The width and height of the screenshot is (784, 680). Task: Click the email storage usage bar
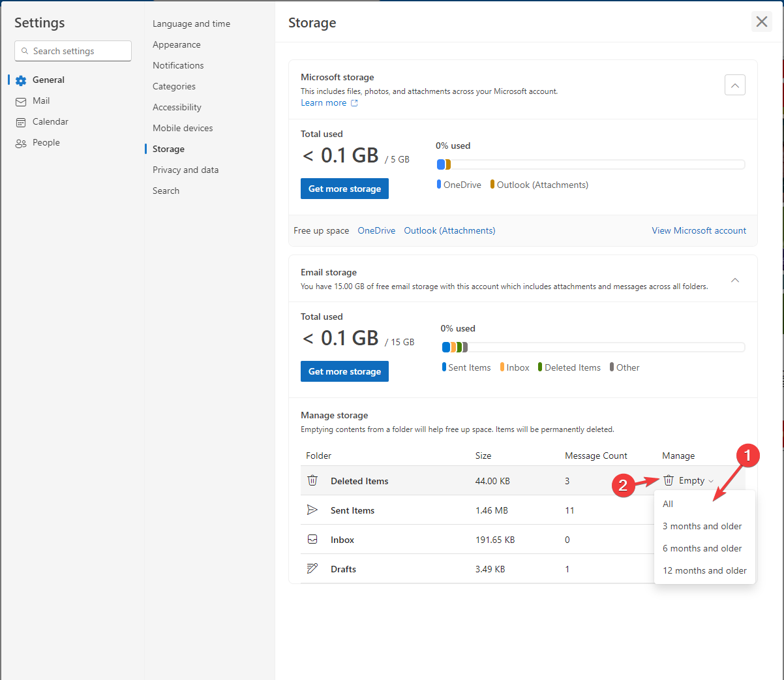[592, 347]
